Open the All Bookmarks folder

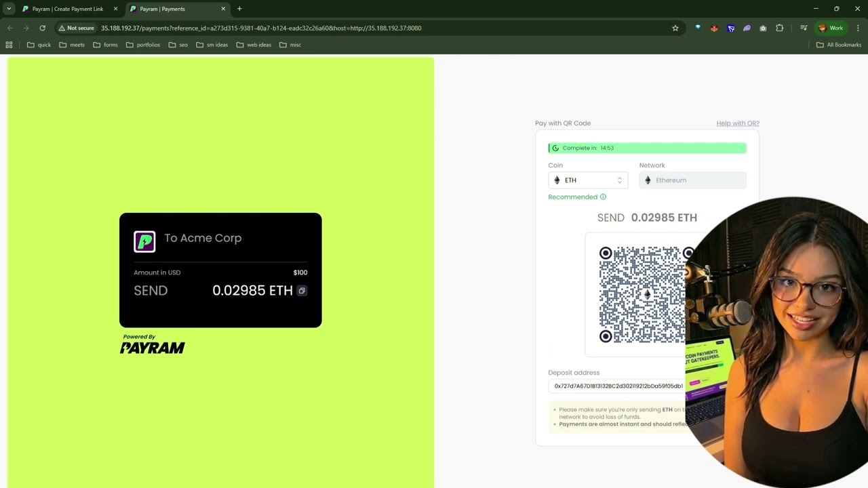coord(839,45)
